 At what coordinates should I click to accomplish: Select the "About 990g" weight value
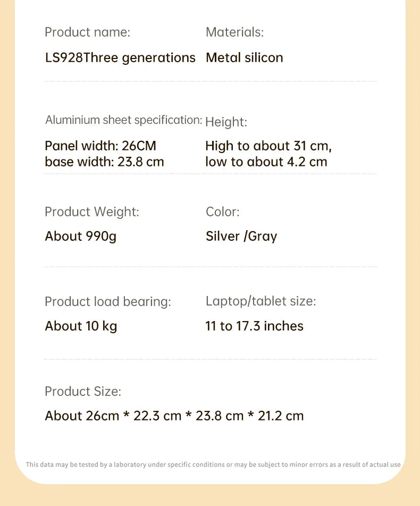pos(80,236)
